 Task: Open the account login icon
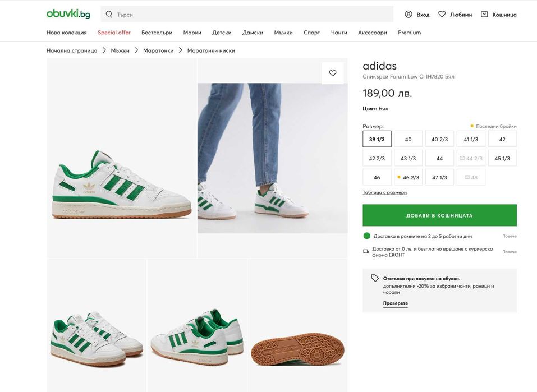click(409, 14)
